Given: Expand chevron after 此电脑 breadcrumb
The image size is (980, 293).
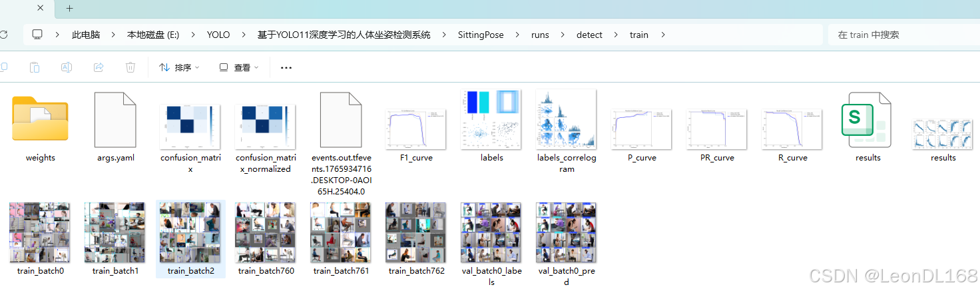Looking at the screenshot, I should pyautogui.click(x=114, y=35).
